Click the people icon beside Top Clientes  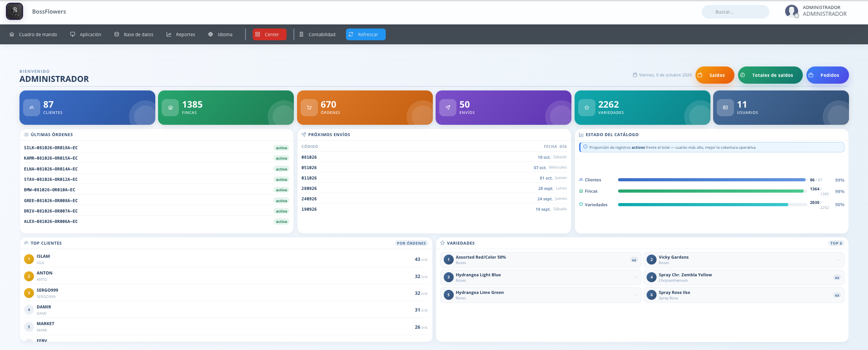coord(26,243)
